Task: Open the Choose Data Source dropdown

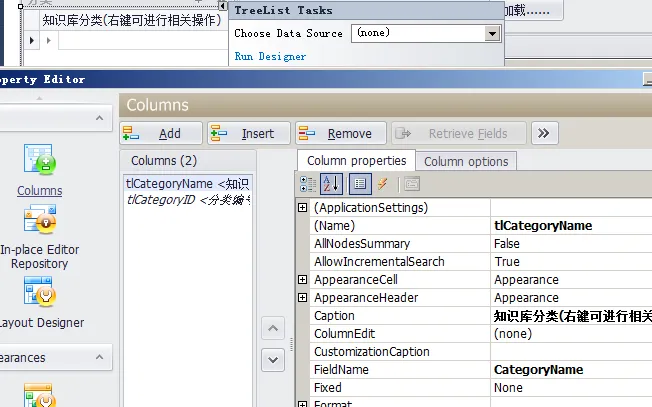Action: click(x=491, y=33)
